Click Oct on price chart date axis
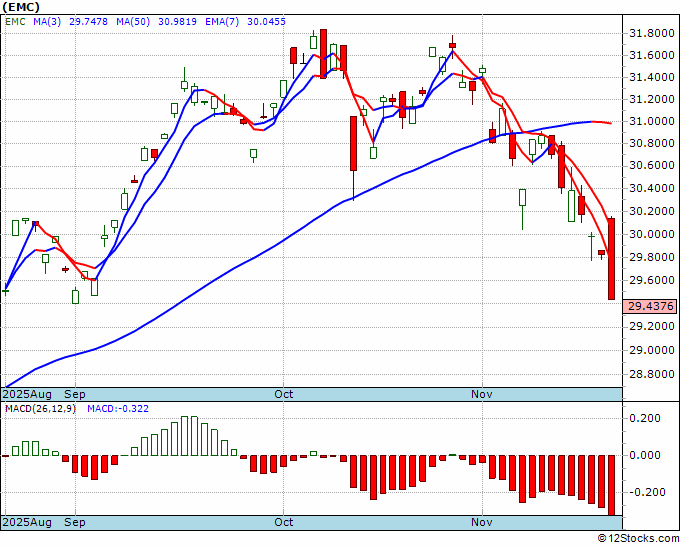 (284, 394)
